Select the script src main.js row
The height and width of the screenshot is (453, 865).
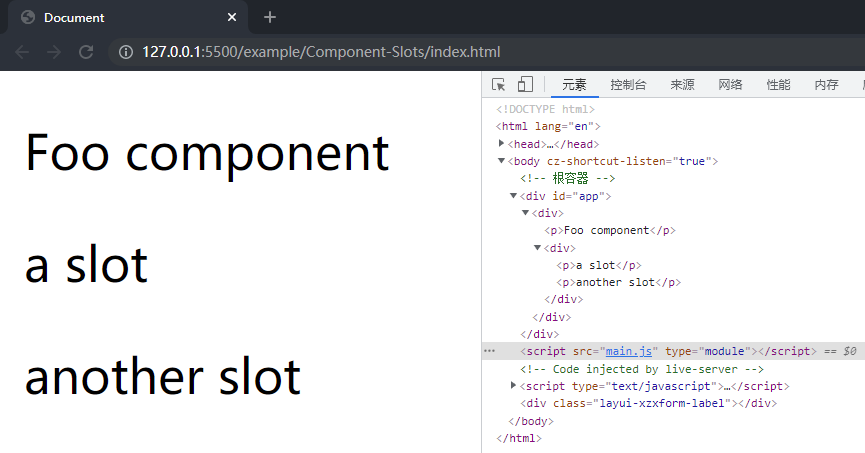pyautogui.click(x=673, y=351)
